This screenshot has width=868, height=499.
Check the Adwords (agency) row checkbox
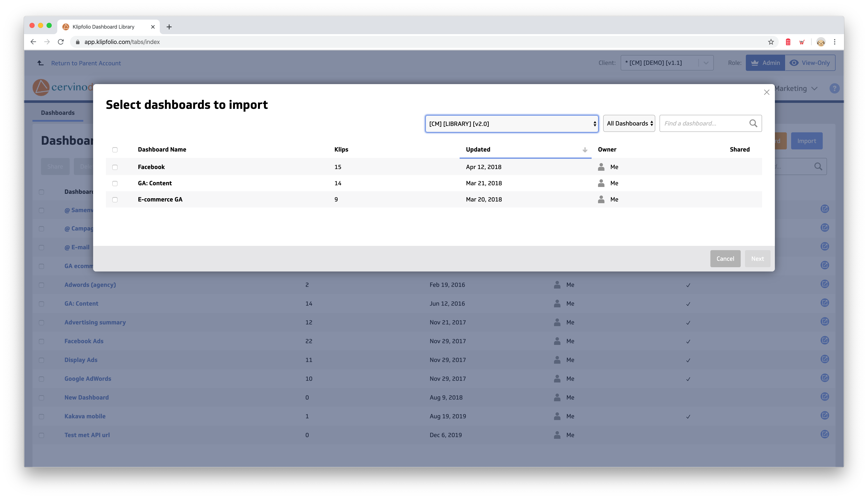(x=41, y=285)
